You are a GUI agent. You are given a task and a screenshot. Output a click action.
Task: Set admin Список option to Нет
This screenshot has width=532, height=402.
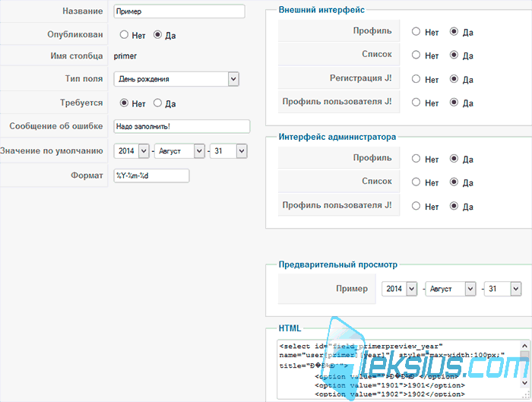(x=416, y=182)
